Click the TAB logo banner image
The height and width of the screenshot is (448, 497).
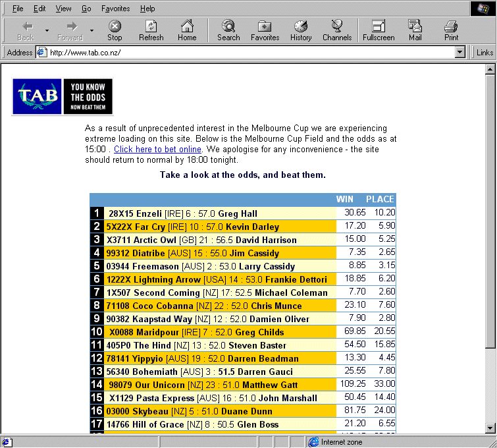(63, 97)
